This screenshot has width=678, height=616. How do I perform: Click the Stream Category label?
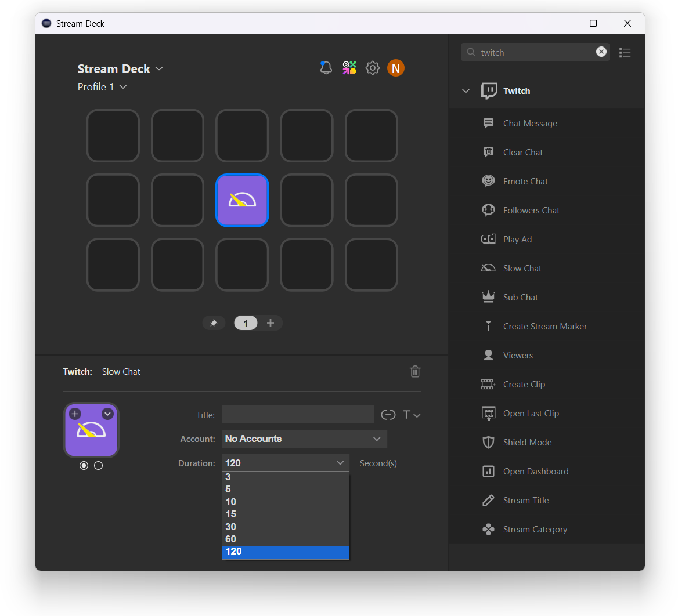(x=535, y=529)
